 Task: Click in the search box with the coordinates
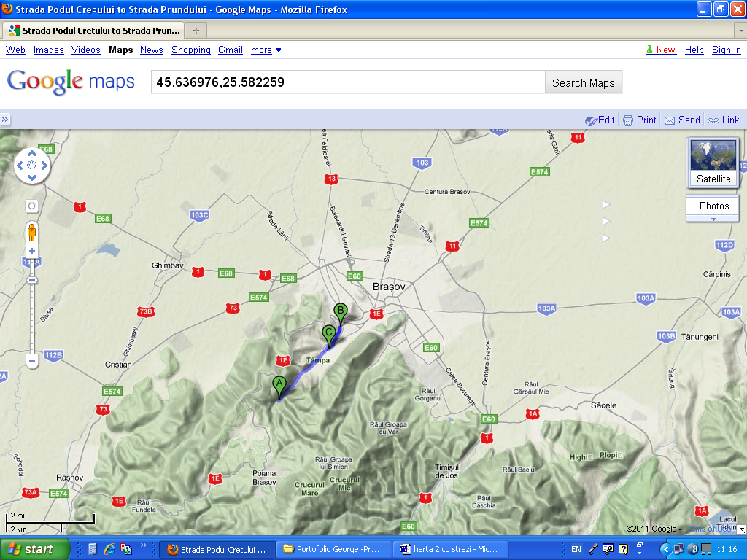click(x=348, y=82)
